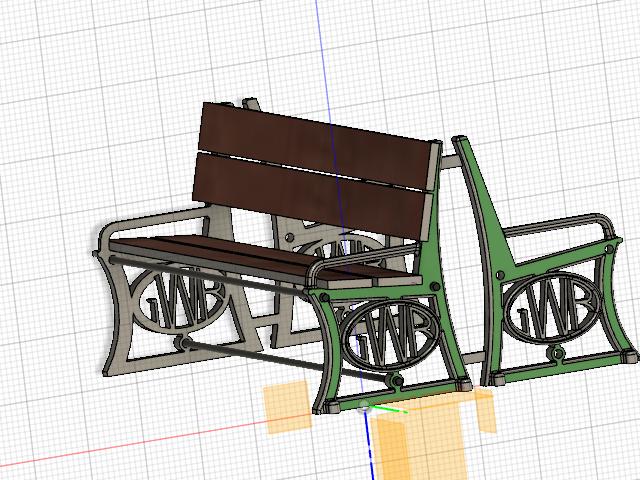The image size is (640, 480).
Task: Select the small orange construction plane on the right
Action: pyautogui.click(x=486, y=410)
